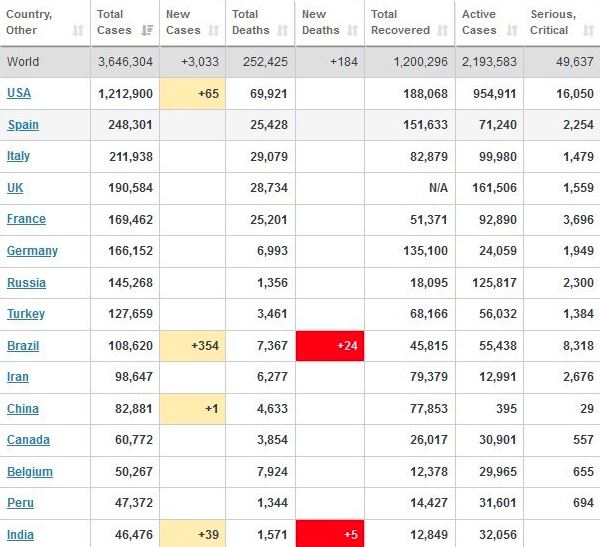The height and width of the screenshot is (547, 600).
Task: Open the USA country link
Action: coord(18,93)
